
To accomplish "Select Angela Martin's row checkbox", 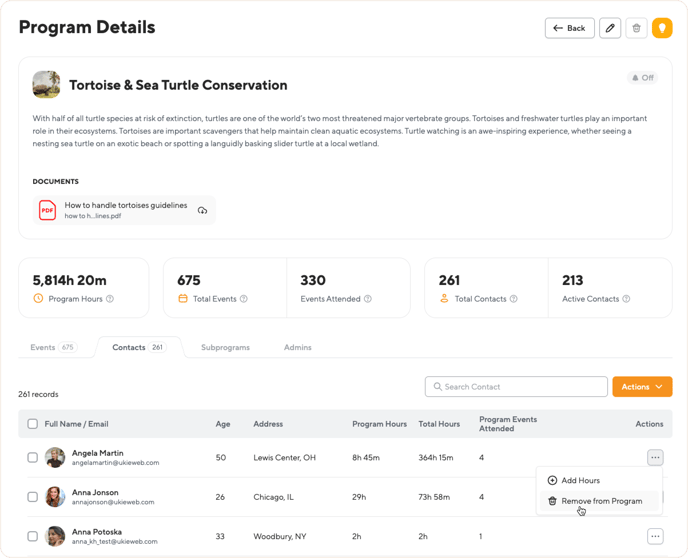I will [32, 458].
